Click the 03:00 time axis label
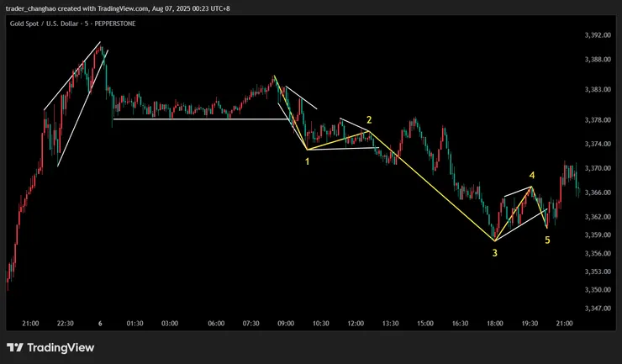 170,324
